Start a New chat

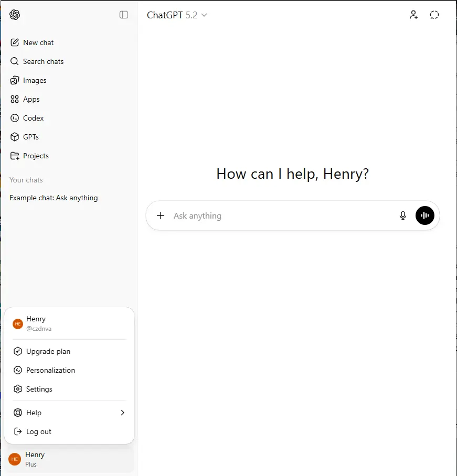click(69, 42)
